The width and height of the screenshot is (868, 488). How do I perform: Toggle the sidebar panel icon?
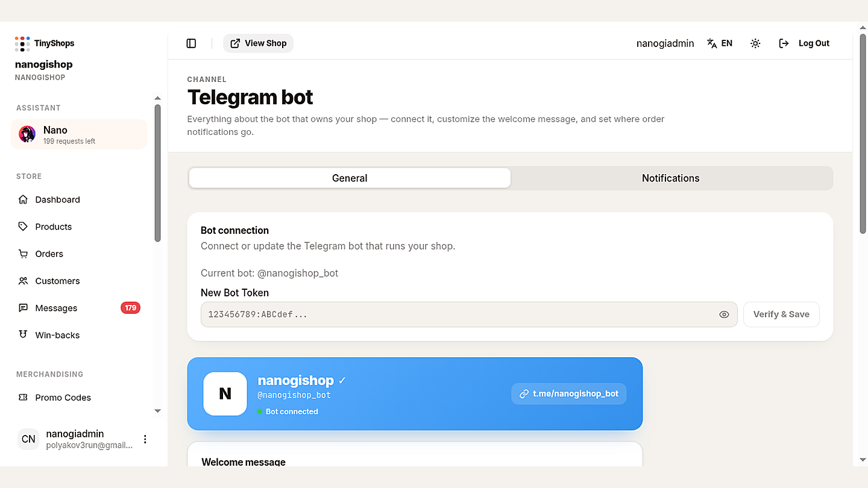(x=191, y=43)
